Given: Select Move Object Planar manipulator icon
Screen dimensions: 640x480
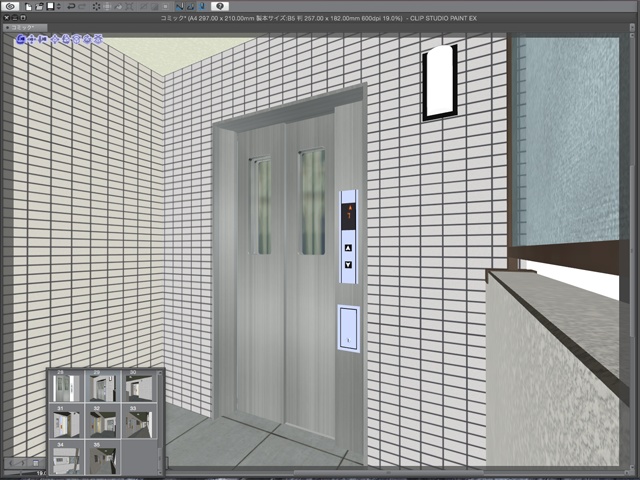Looking at the screenshot, I should (55, 39).
